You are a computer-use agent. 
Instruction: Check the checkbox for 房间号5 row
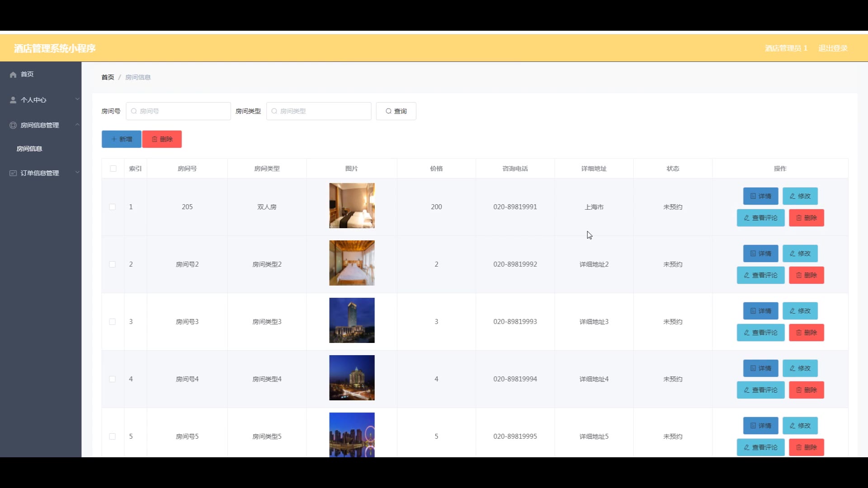113,436
